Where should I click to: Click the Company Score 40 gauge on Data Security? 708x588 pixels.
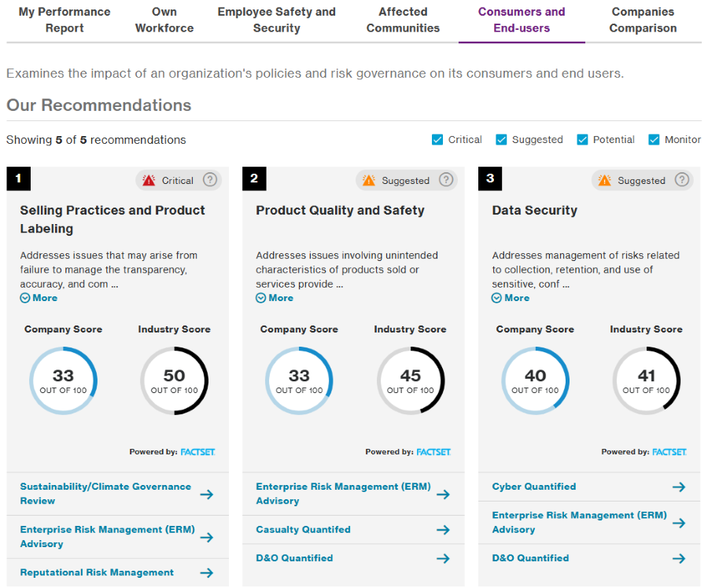pyautogui.click(x=535, y=380)
